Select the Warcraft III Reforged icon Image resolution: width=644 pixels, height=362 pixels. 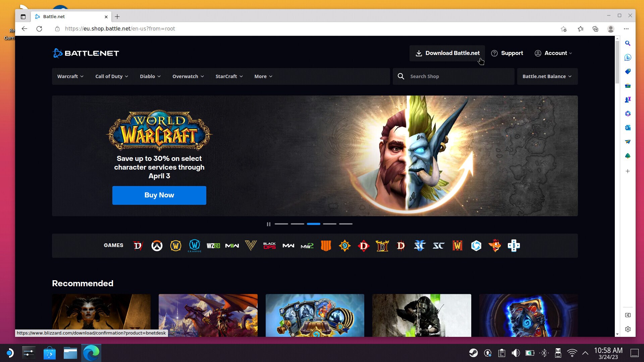(x=458, y=246)
